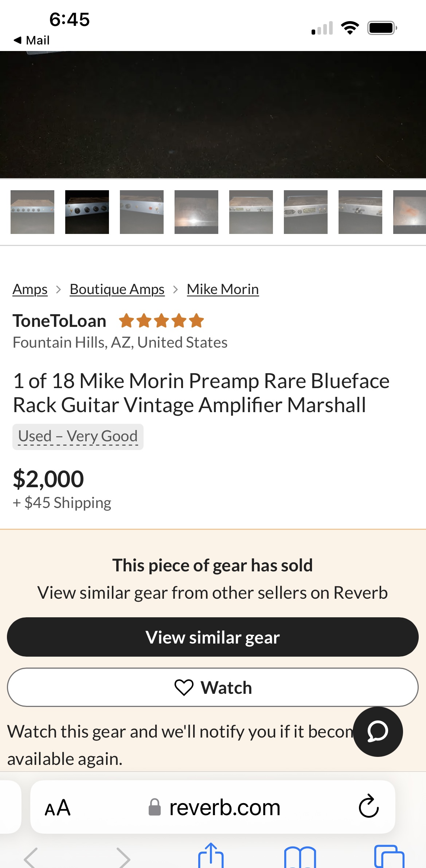426x868 pixels.
Task: Open Safari bookmarks book icon
Action: pyautogui.click(x=300, y=857)
